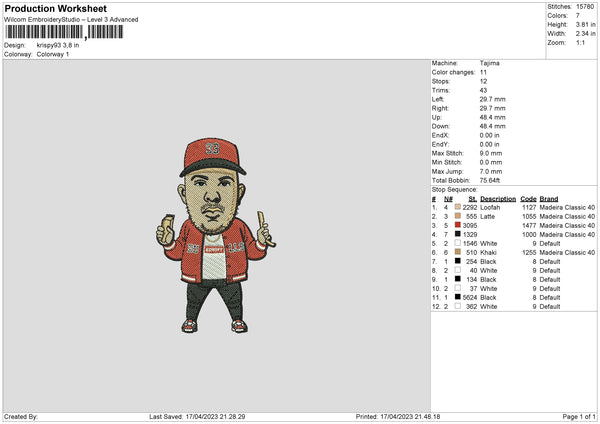This screenshot has width=600, height=424.
Task: Click the embroidered character design preview
Action: (x=215, y=235)
